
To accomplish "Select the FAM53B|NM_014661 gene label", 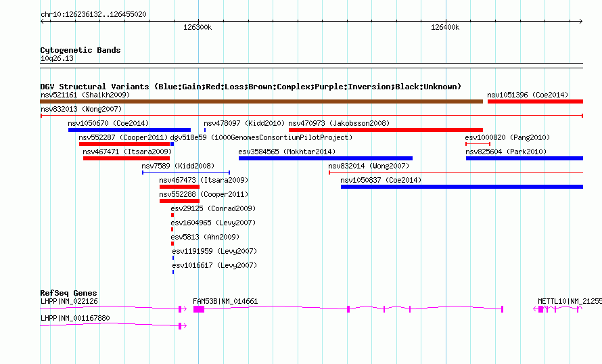I will pyautogui.click(x=225, y=301).
